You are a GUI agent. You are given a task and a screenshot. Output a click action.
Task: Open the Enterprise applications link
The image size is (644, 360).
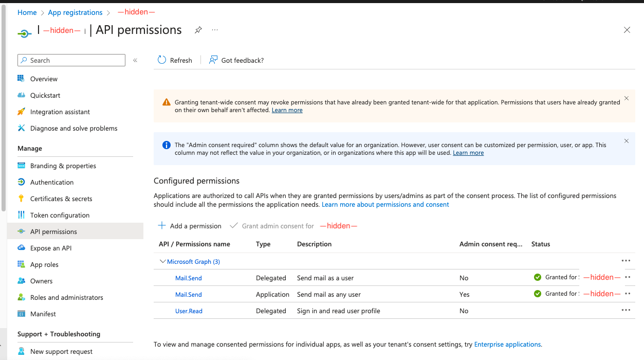click(507, 344)
